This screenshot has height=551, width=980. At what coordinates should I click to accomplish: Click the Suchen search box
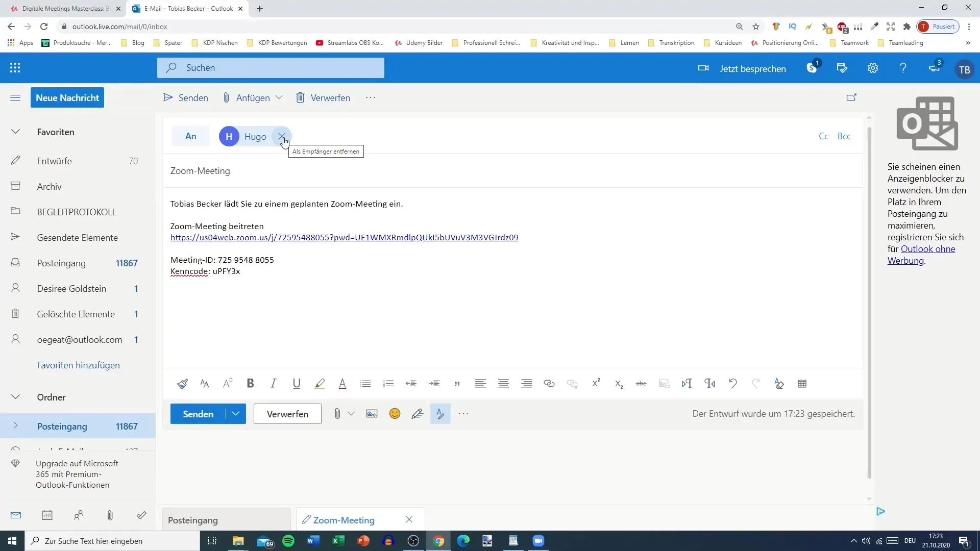[x=271, y=68]
